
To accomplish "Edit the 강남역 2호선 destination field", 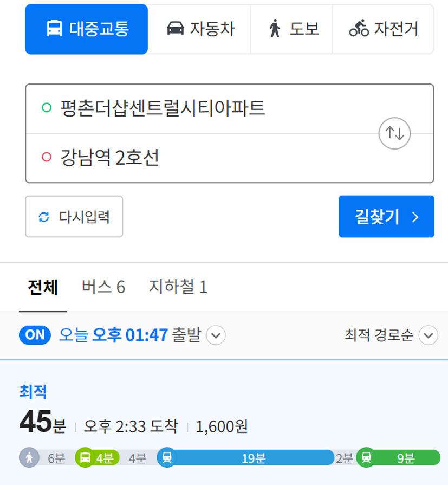I will click(x=201, y=158).
